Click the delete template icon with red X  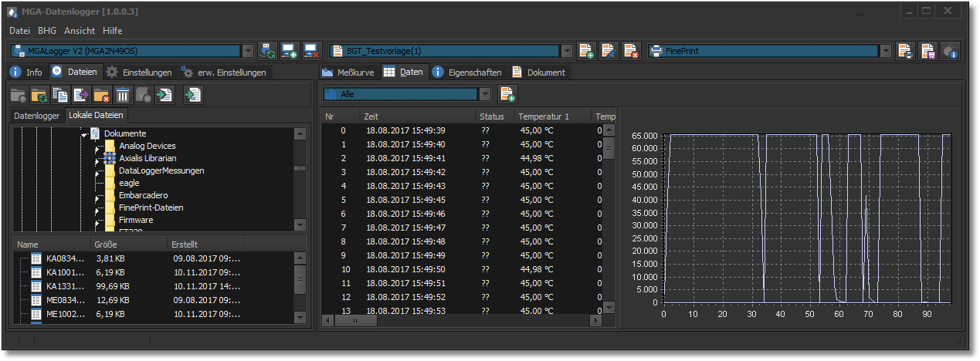coord(631,51)
